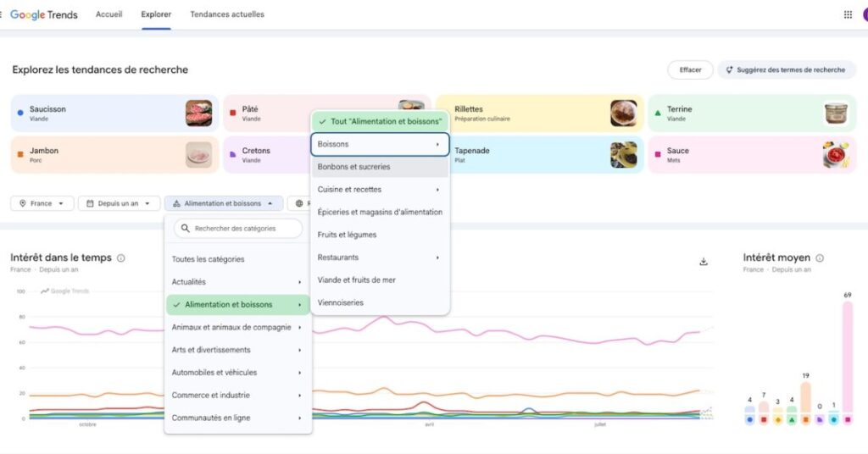Show info for Intérêt dans le temps

(121, 258)
